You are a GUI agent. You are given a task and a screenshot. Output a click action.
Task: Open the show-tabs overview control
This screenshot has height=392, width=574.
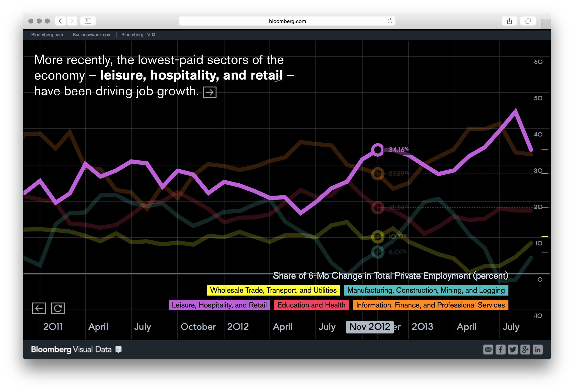tap(528, 21)
